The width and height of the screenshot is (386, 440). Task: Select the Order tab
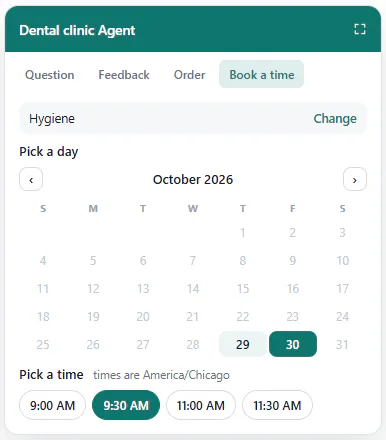point(189,74)
